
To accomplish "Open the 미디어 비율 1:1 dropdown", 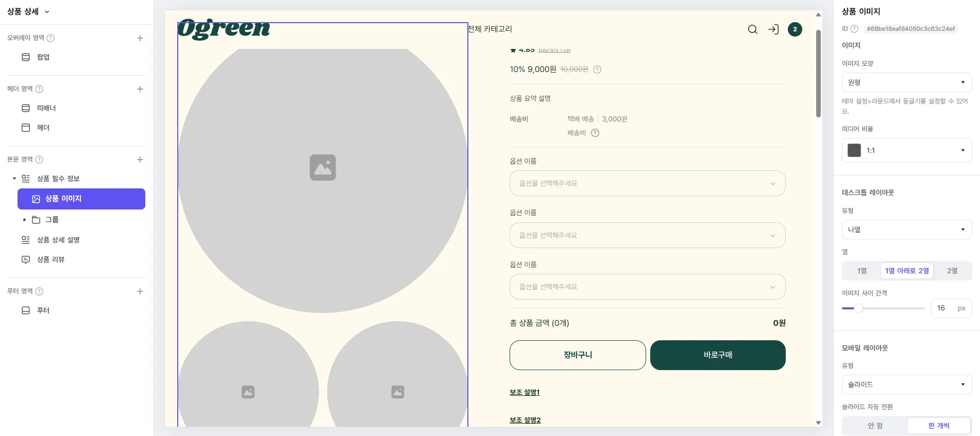I will coord(907,150).
